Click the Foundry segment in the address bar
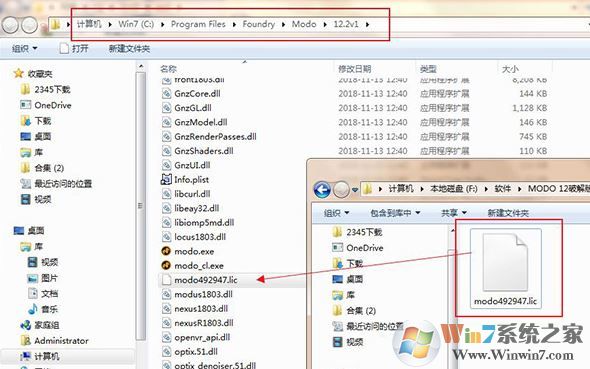This screenshot has height=369, width=590. point(259,24)
